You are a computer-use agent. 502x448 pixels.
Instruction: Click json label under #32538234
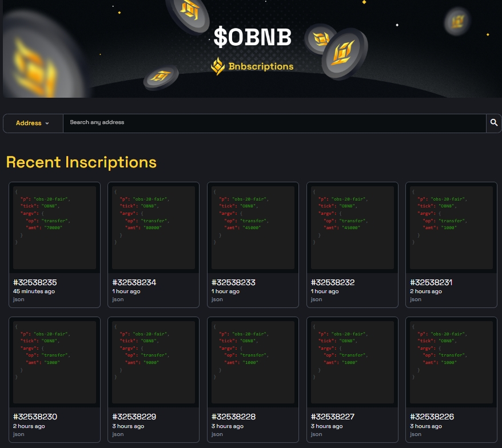[x=118, y=299]
